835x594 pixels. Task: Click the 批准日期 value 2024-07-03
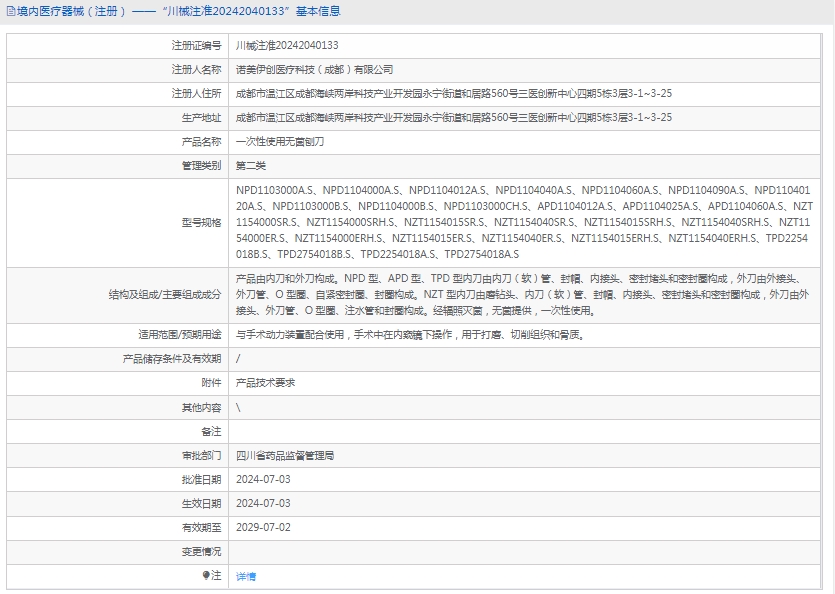tap(263, 479)
